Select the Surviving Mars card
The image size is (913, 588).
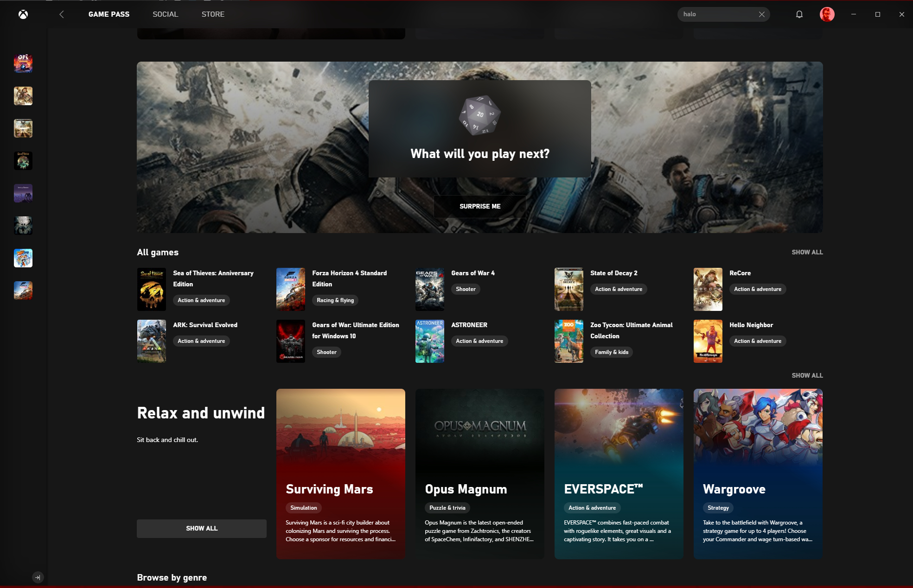[x=340, y=474]
